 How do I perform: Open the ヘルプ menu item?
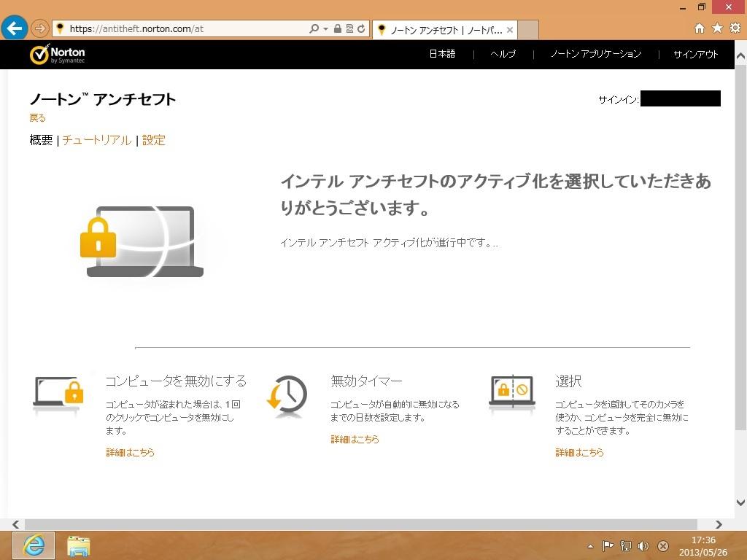point(503,54)
